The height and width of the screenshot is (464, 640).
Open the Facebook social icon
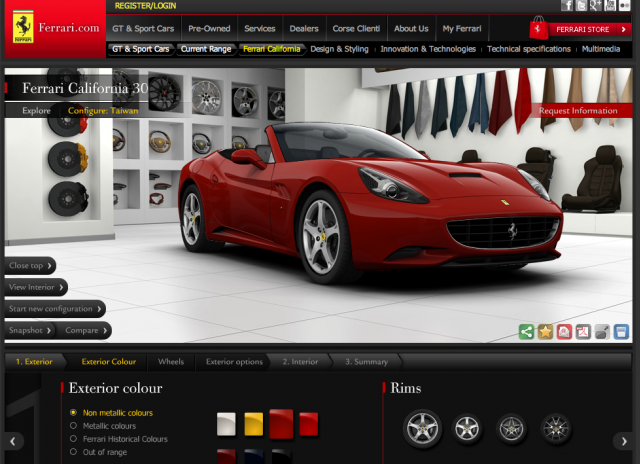click(567, 5)
